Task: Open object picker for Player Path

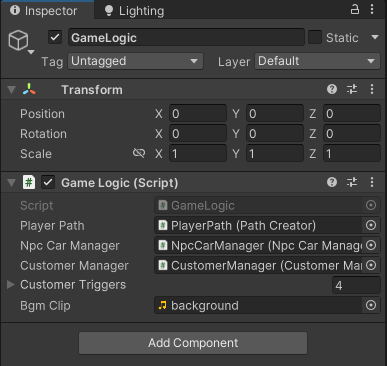Action: click(371, 225)
